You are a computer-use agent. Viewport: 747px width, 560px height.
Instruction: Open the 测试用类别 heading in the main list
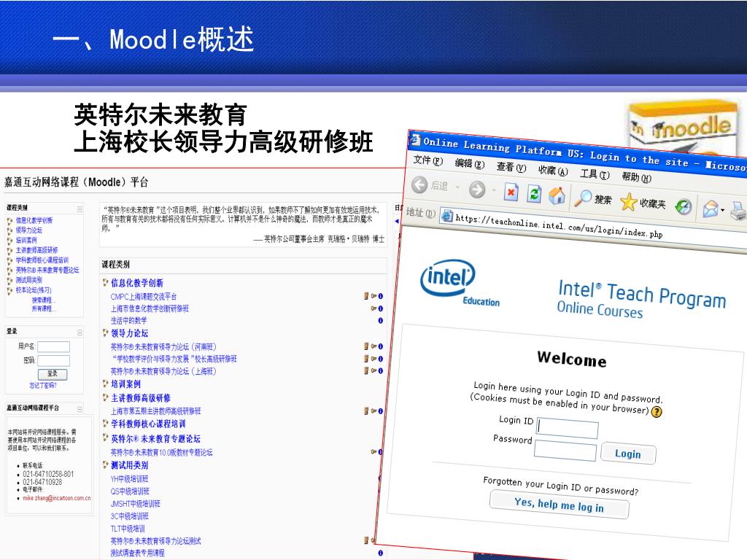click(130, 465)
